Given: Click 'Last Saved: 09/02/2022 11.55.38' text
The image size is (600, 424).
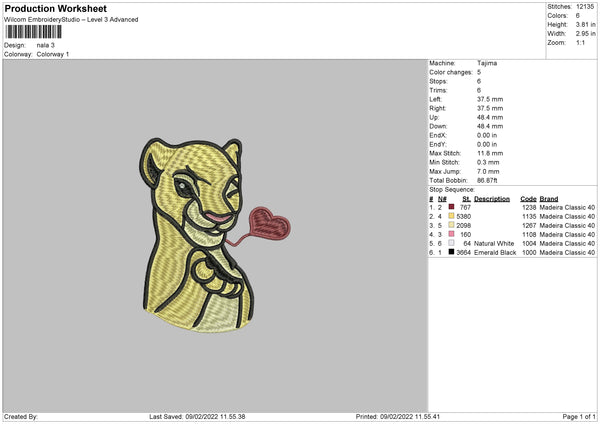Looking at the screenshot, I should click(197, 417).
